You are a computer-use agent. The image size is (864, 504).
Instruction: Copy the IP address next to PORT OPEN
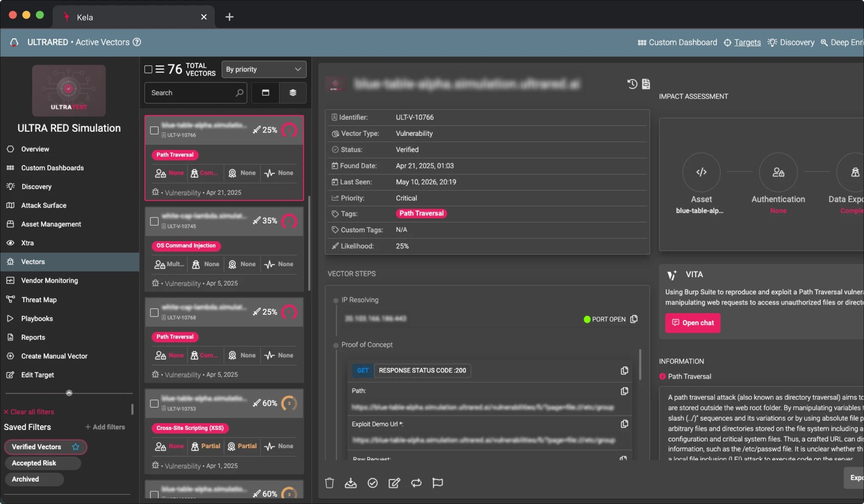(634, 319)
